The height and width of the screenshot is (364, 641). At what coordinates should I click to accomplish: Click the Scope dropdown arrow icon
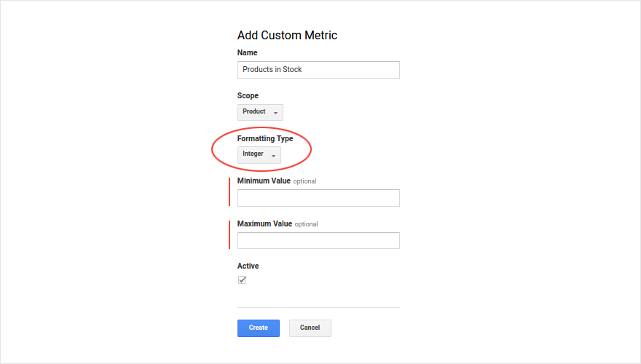275,113
